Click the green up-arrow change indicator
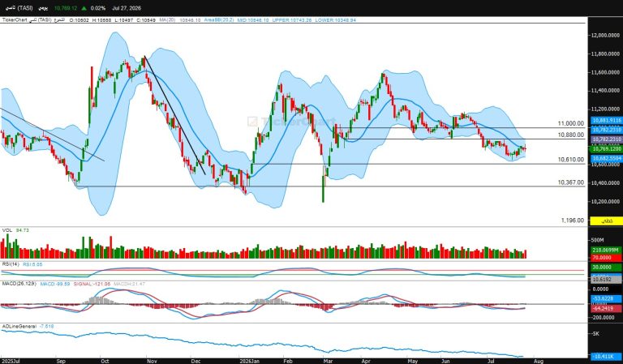The image size is (623, 364). click(x=84, y=8)
